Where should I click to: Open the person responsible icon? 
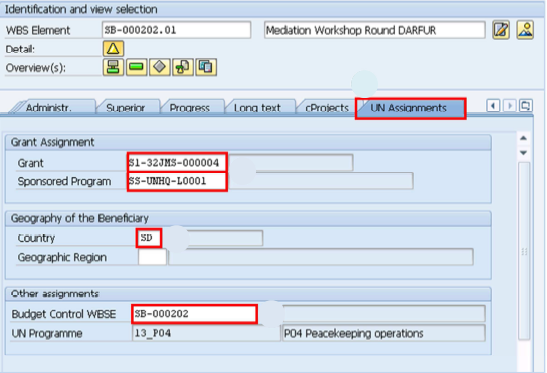click(525, 30)
